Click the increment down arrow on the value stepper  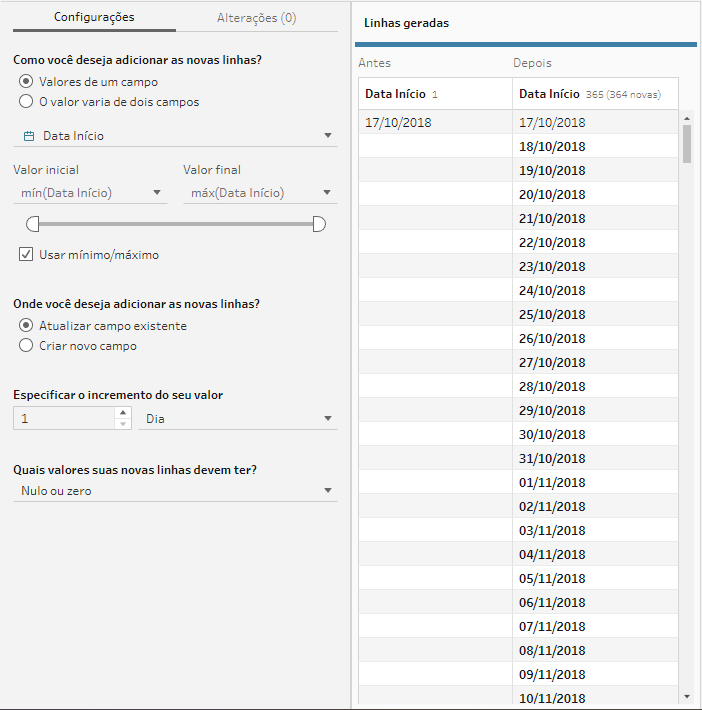(x=123, y=424)
